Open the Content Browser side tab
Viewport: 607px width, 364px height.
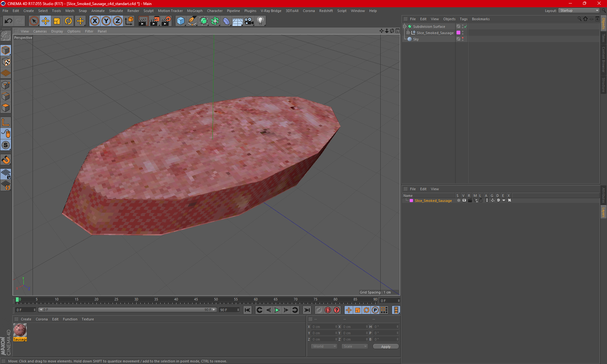tap(603, 59)
